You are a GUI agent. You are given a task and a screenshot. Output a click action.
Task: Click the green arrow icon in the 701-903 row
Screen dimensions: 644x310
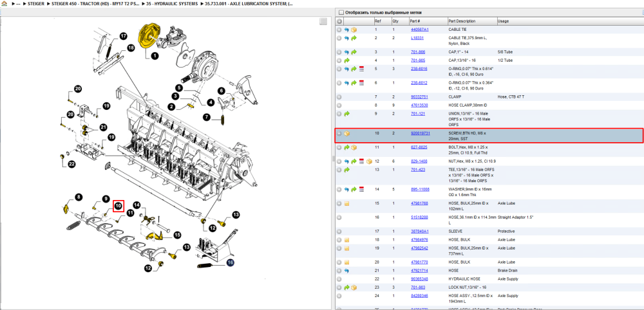click(346, 287)
